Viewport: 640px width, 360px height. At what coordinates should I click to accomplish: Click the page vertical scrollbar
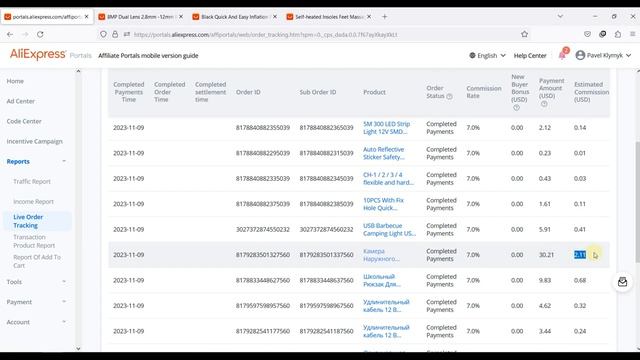(x=637, y=202)
